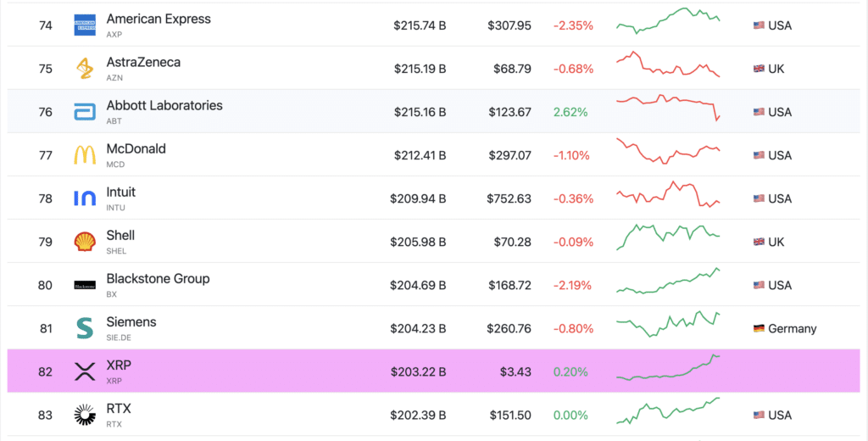Click the $151.50 RTX share price
Screen dimensions: 868x441
(509, 415)
